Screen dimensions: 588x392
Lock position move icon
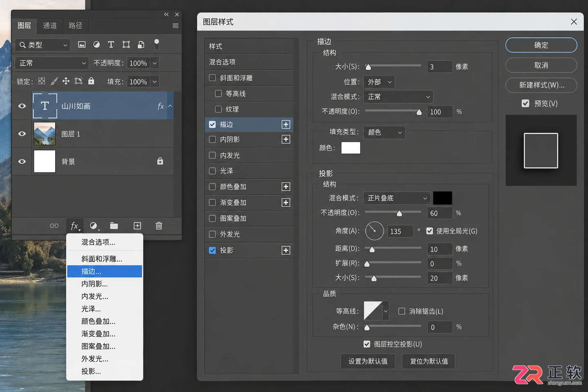coord(66,81)
